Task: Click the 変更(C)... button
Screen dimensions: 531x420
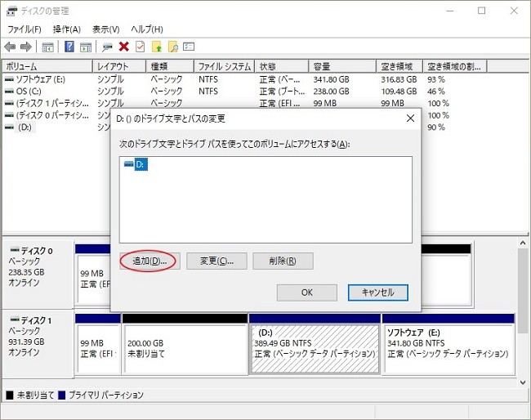Action: [216, 261]
